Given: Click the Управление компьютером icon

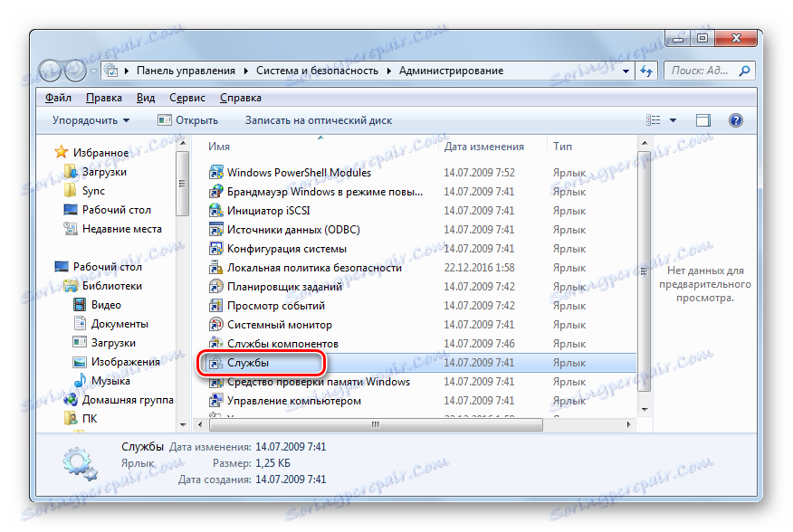Looking at the screenshot, I should (216, 401).
